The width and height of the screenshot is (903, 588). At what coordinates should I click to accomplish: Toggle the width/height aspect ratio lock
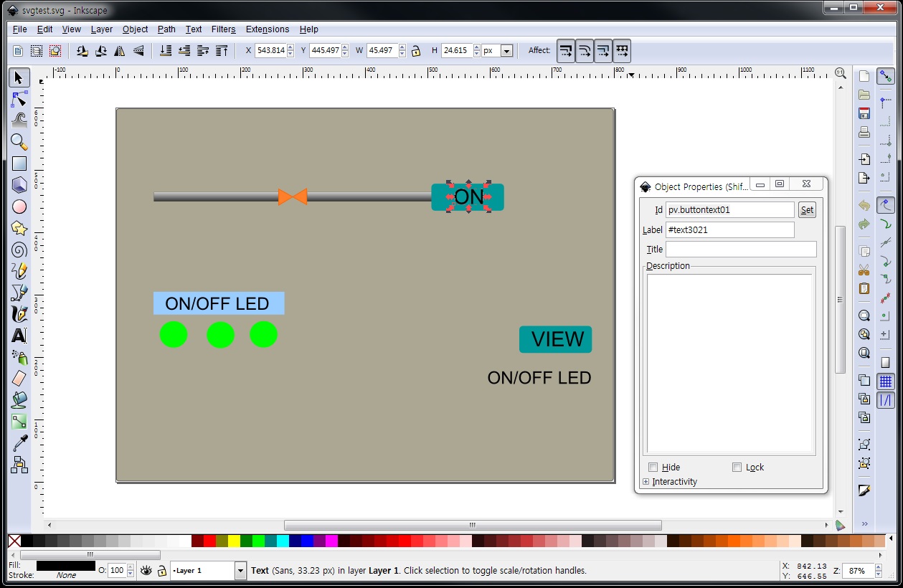click(x=415, y=50)
